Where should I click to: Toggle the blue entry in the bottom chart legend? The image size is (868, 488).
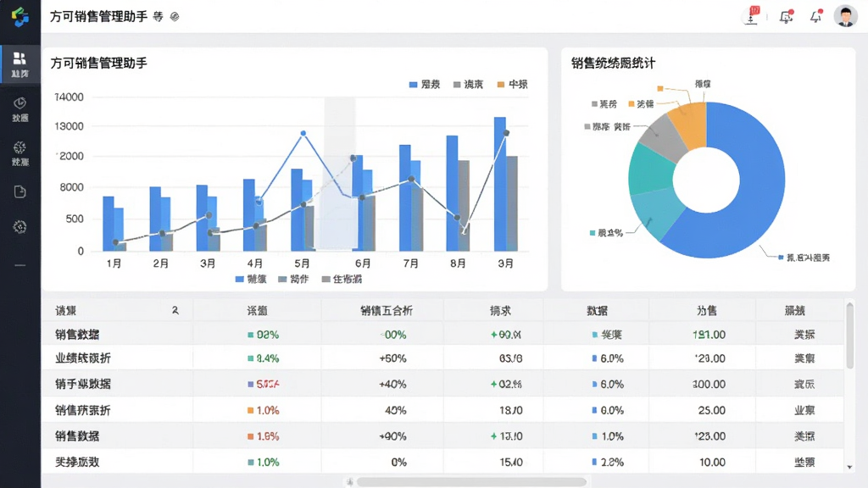(251, 280)
